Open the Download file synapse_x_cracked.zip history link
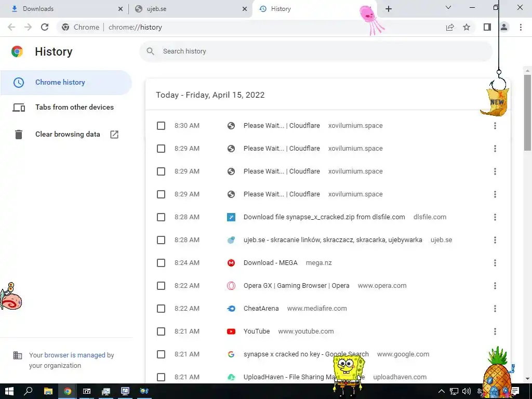 [324, 217]
